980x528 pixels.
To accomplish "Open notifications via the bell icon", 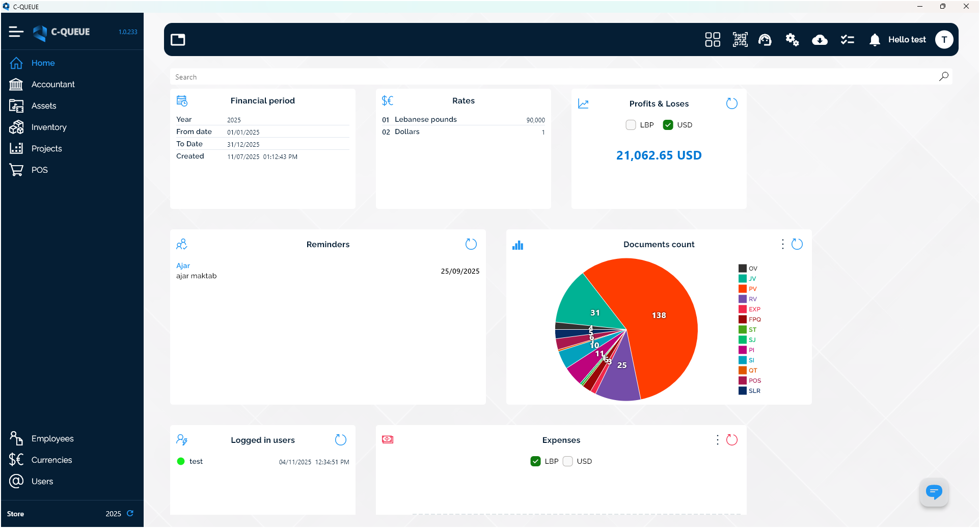I will 875,39.
